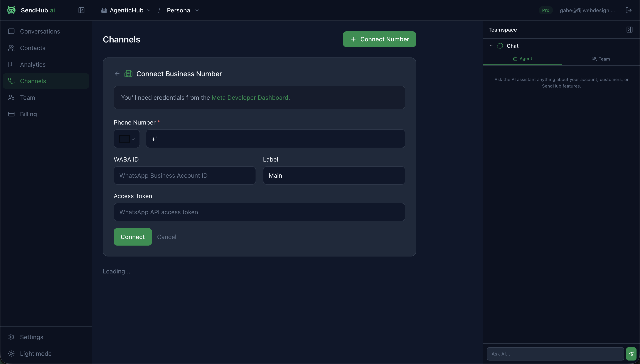Click the Connect Number button
Screen dimensions: 640x364
point(379,39)
